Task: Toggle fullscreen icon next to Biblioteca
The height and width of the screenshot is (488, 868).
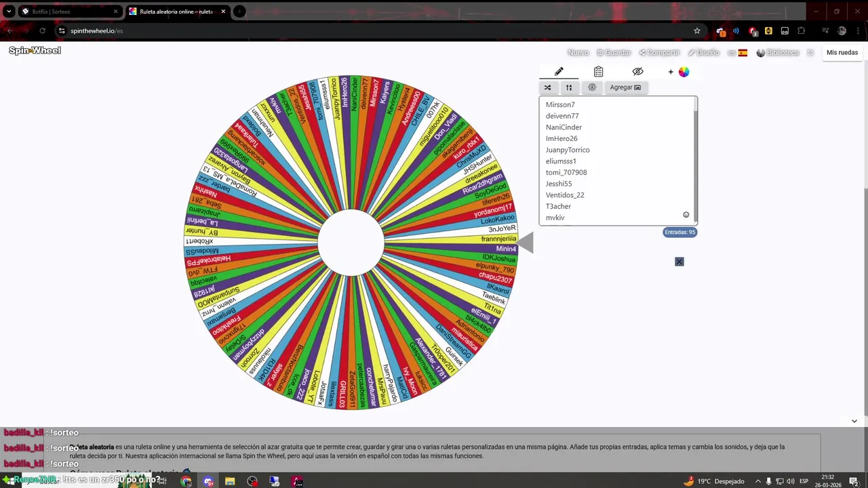Action: click(810, 53)
